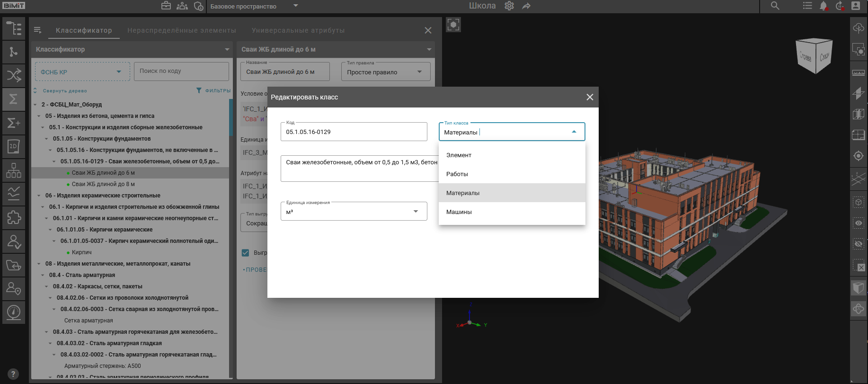Click the section plane tool in right toolbar
Screen dimensions: 868x384
tap(859, 93)
